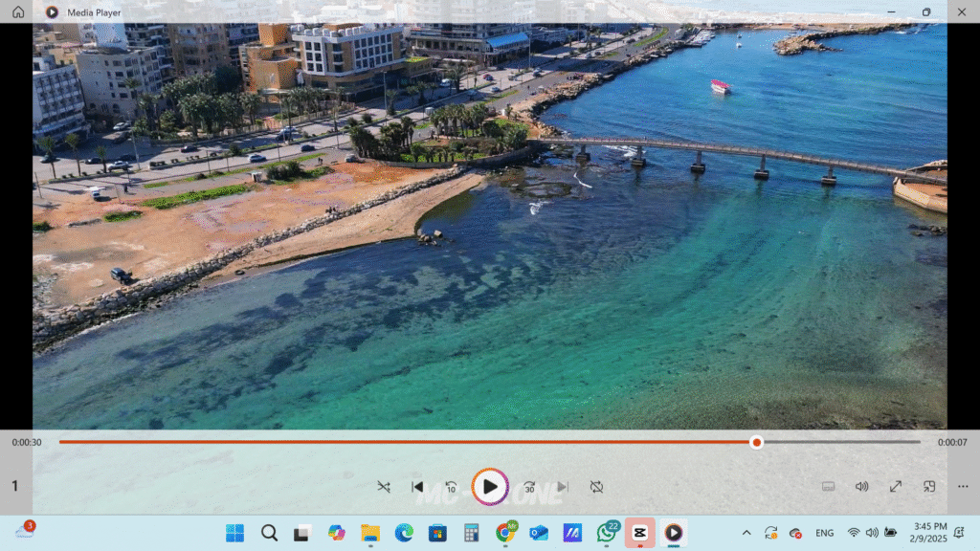Open the Windows Start menu
Image resolution: width=980 pixels, height=551 pixels.
click(x=234, y=532)
